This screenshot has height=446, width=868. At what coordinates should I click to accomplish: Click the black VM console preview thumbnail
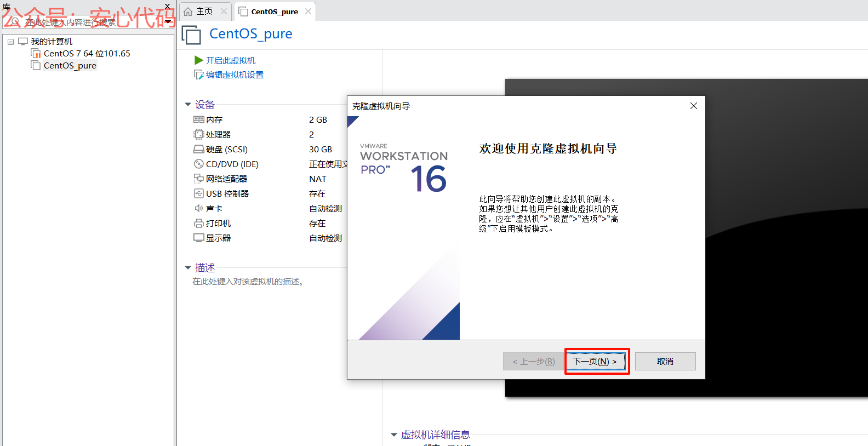tap(687, 237)
